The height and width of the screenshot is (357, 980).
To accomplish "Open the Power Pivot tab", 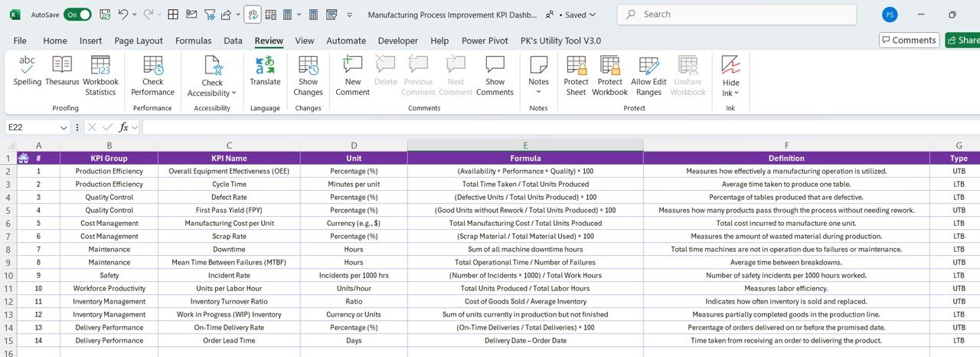I will (x=485, y=41).
